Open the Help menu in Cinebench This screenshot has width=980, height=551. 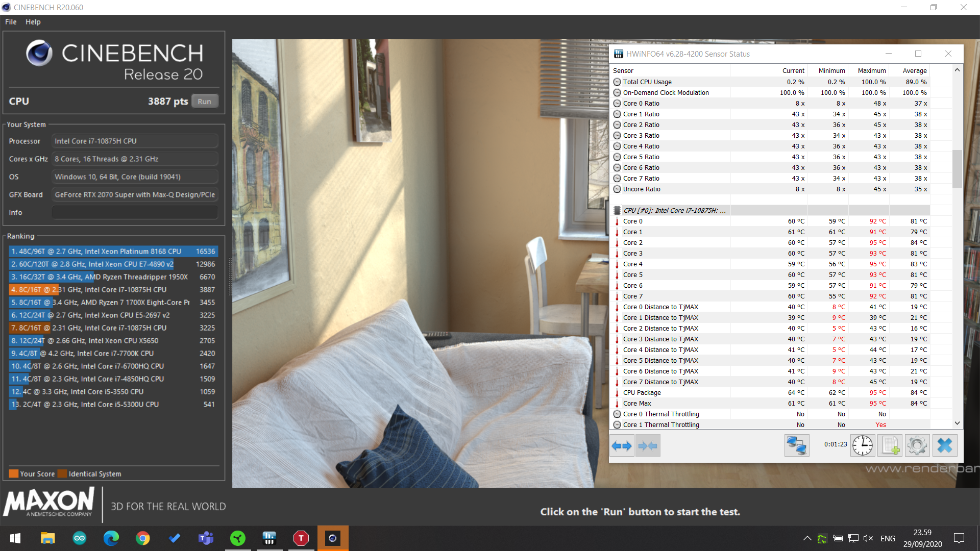click(x=33, y=22)
